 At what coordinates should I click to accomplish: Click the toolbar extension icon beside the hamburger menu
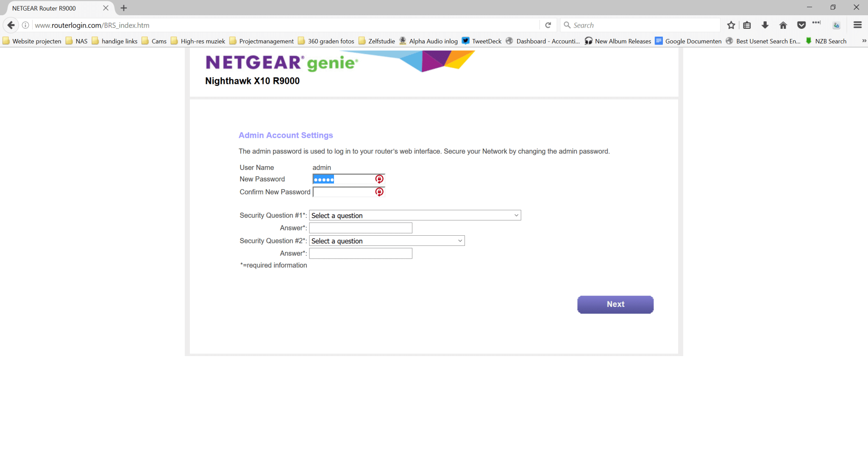(x=836, y=25)
